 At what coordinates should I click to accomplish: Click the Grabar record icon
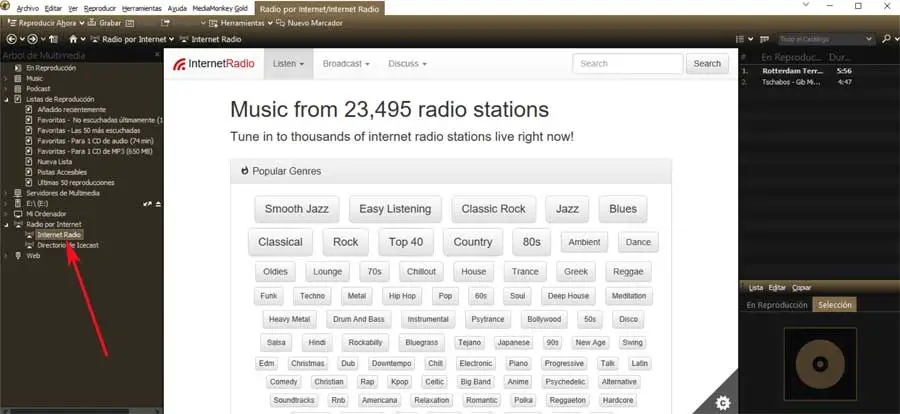click(91, 23)
